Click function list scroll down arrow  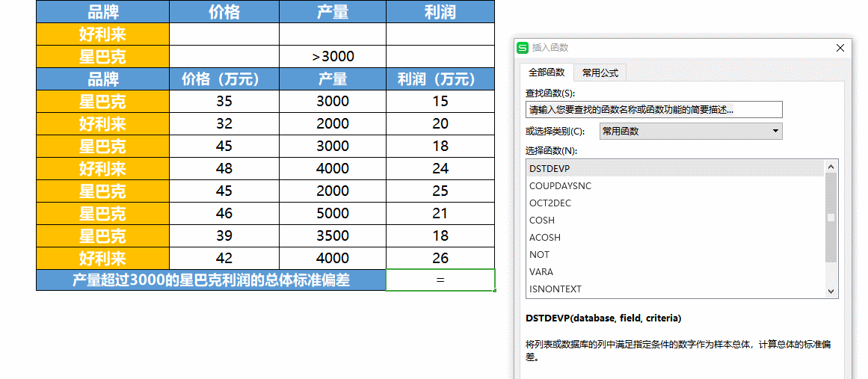click(x=831, y=291)
